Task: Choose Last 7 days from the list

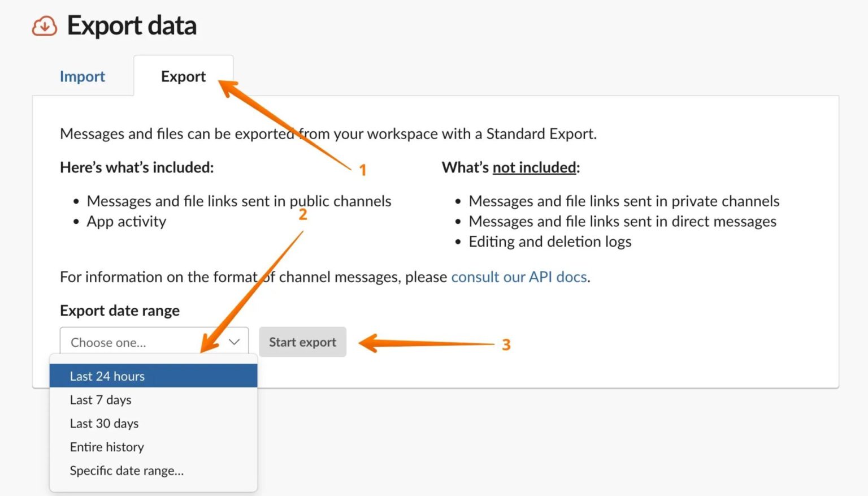Action: point(100,399)
